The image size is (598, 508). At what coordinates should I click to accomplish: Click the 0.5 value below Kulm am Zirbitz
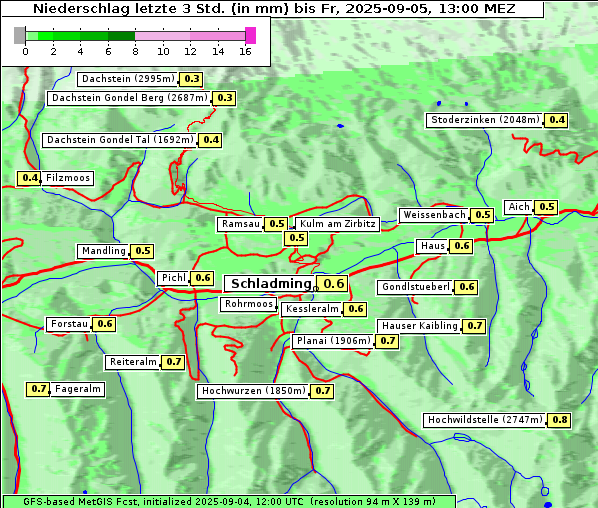[296, 238]
